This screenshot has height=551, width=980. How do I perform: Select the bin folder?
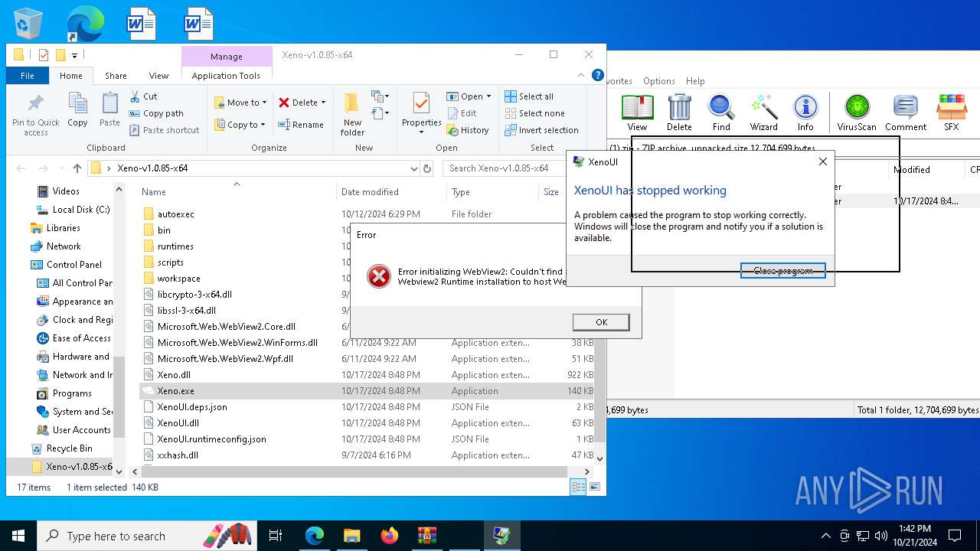click(164, 230)
